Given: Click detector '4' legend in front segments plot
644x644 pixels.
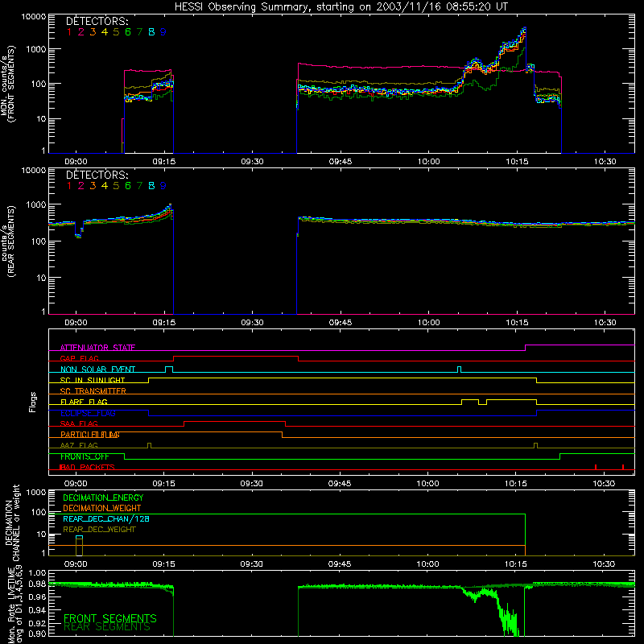Looking at the screenshot, I should pos(105,32).
